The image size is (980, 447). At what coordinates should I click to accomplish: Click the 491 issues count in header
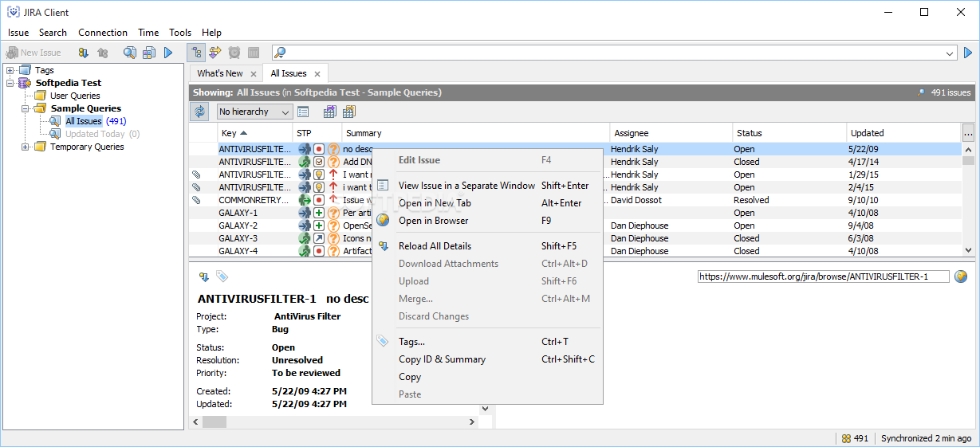(950, 92)
